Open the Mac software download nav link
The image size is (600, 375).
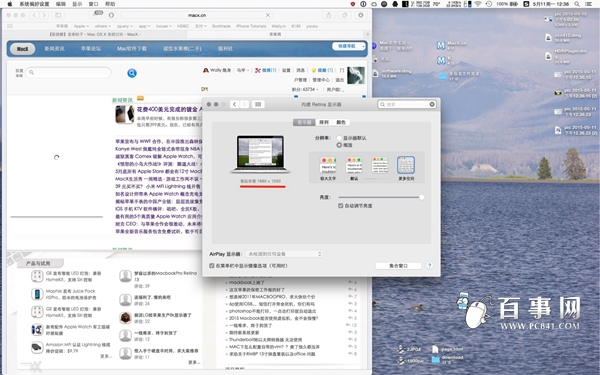coord(132,49)
